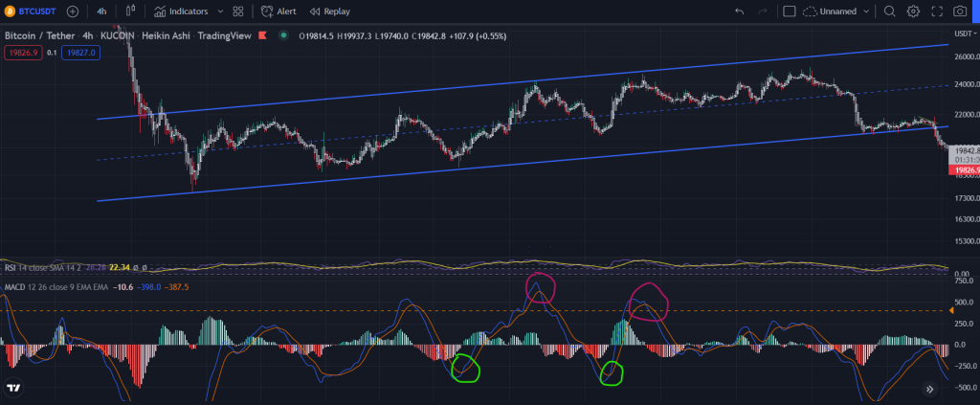The width and height of the screenshot is (980, 405).
Task: Click the green market status dot
Action: tap(283, 35)
